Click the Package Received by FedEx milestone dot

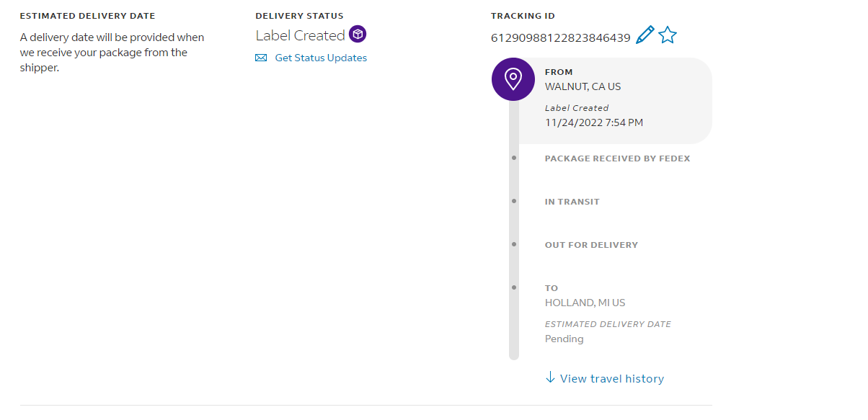514,158
